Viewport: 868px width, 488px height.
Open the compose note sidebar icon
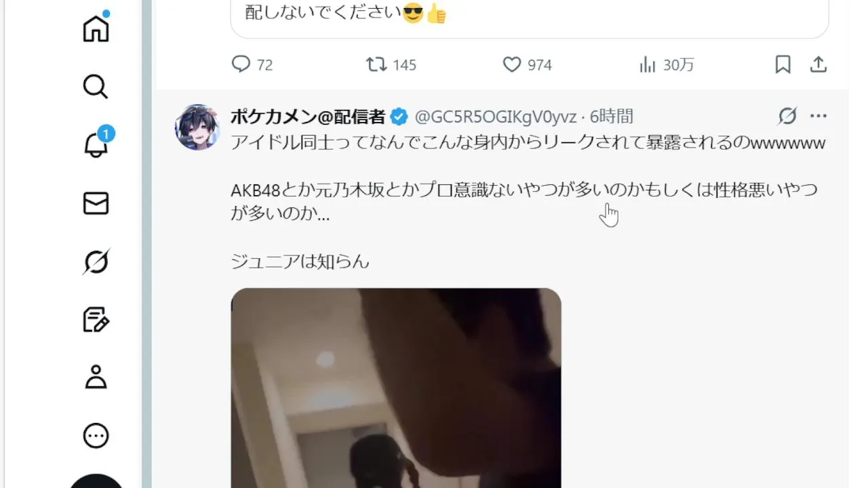click(96, 320)
